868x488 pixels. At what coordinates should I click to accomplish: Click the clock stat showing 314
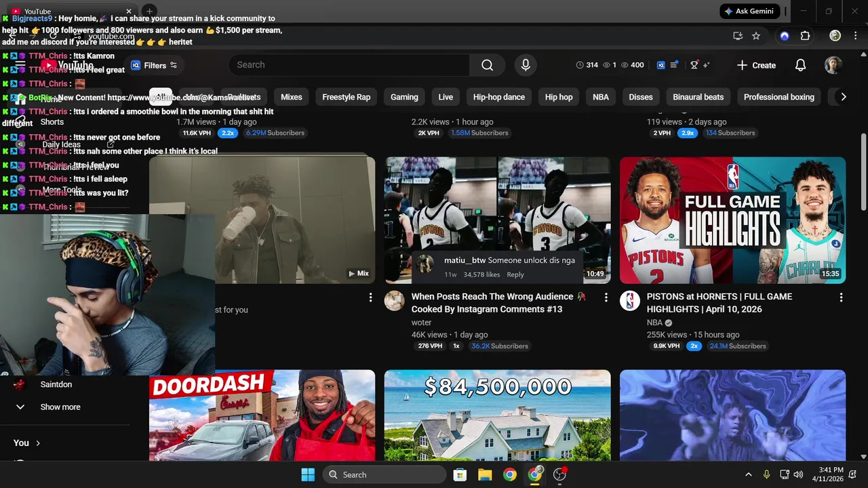[587, 65]
